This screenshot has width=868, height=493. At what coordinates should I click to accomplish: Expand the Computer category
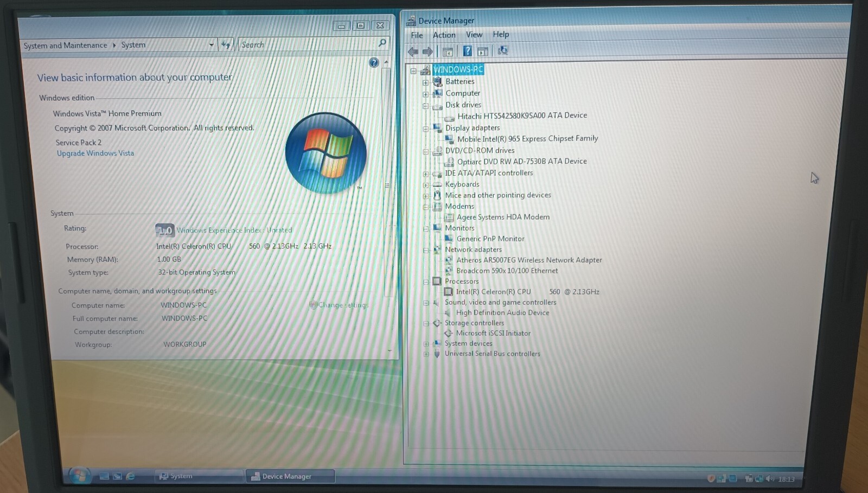pyautogui.click(x=426, y=94)
